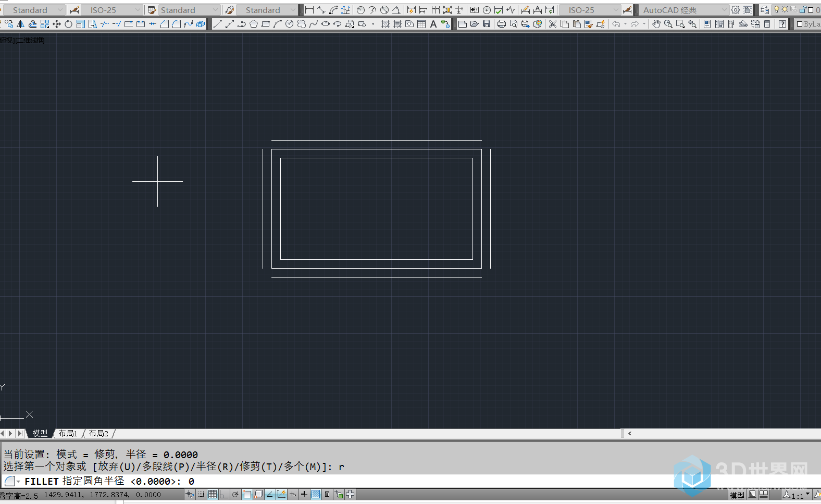821x504 pixels.
Task: Switch to the 布局2 tab
Action: tap(98, 433)
